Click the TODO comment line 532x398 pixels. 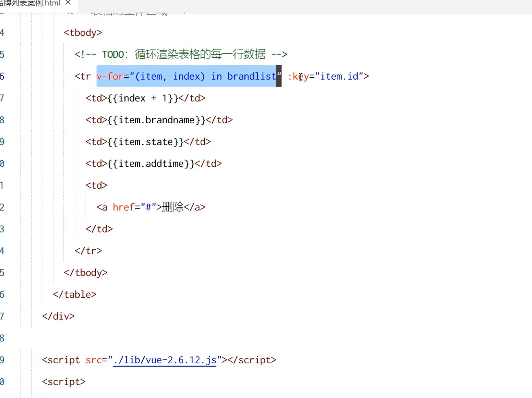[181, 54]
